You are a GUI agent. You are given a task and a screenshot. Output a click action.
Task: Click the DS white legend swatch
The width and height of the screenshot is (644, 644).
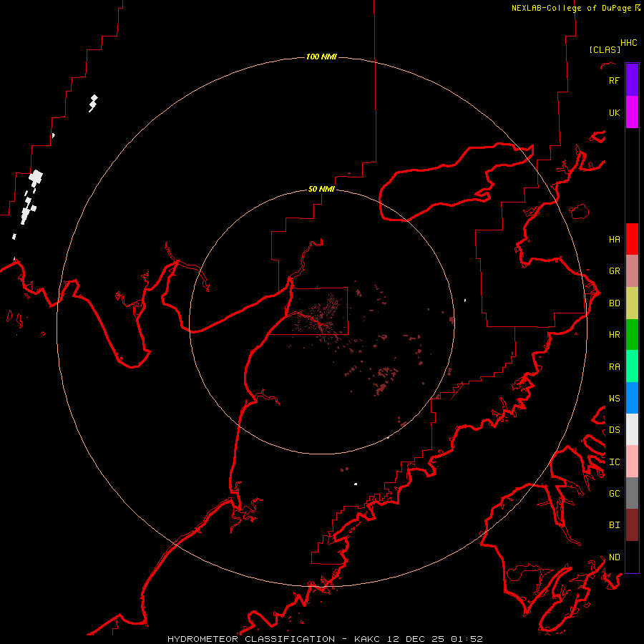coord(632,429)
